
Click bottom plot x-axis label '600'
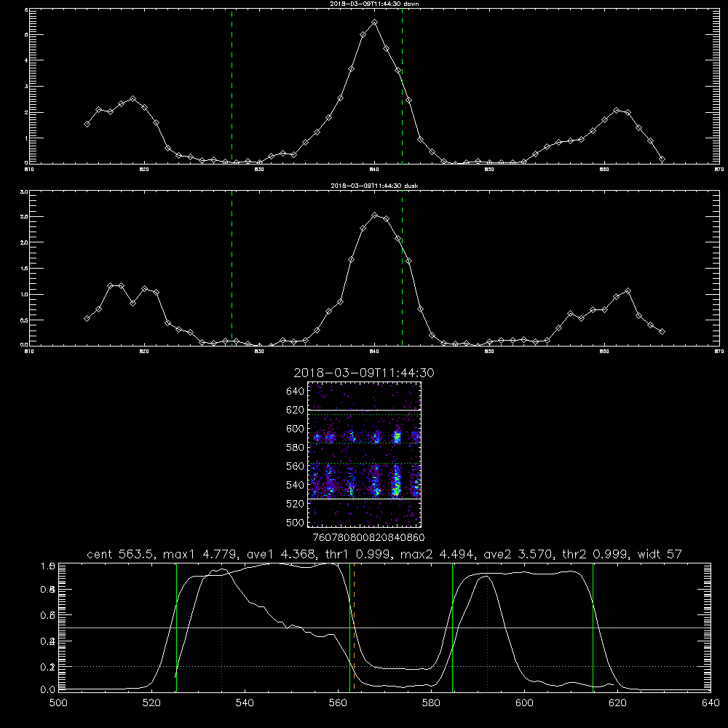(x=524, y=703)
